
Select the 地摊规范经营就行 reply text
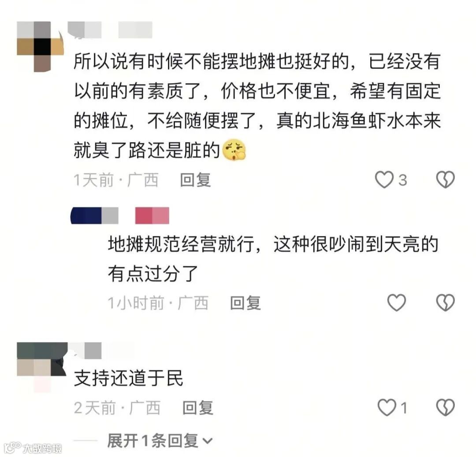[x=273, y=259]
